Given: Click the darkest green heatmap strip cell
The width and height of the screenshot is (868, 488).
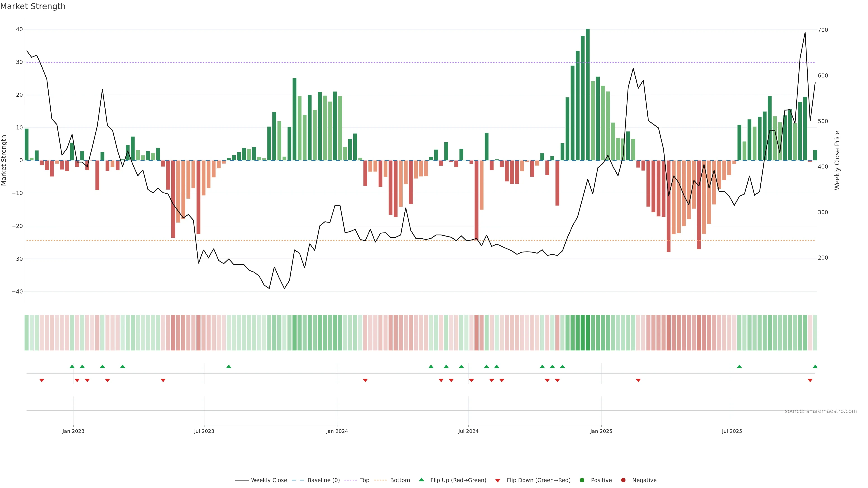Looking at the screenshot, I should (x=588, y=332).
